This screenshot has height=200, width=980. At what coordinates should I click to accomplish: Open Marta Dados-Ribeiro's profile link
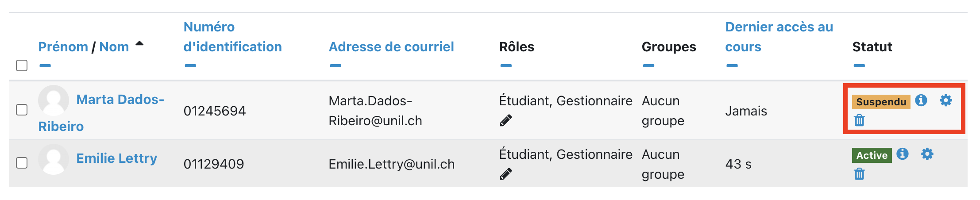(120, 100)
